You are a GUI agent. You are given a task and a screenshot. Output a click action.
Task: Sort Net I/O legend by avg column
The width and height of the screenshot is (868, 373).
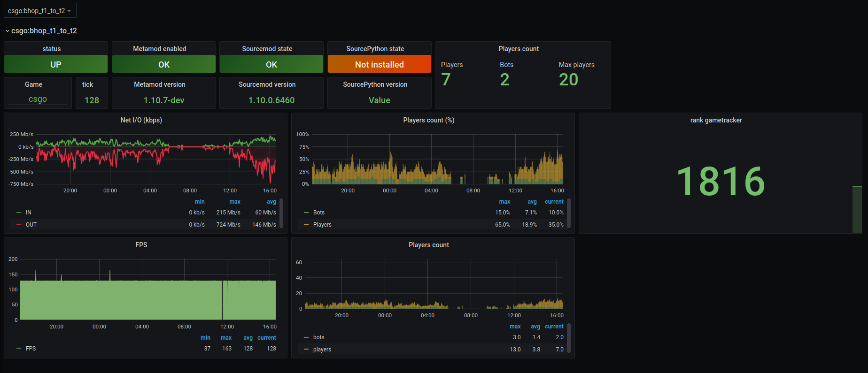pyautogui.click(x=271, y=202)
